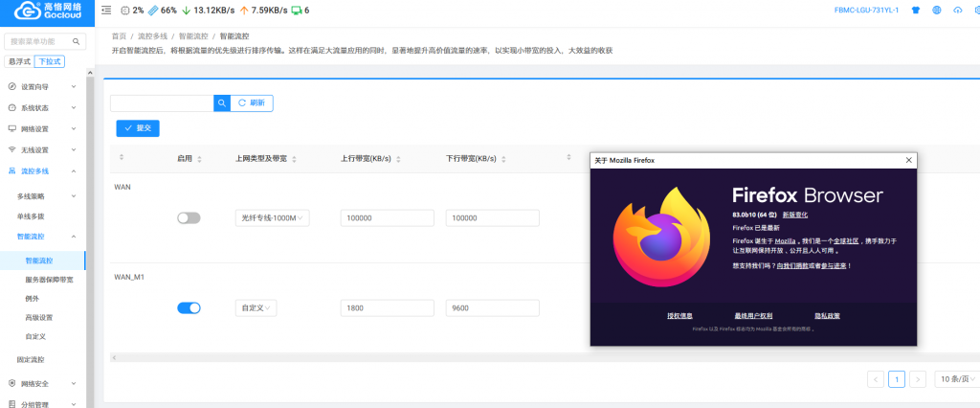Click the CPU usage icon in the top bar
The image size is (980, 408).
(x=124, y=10)
